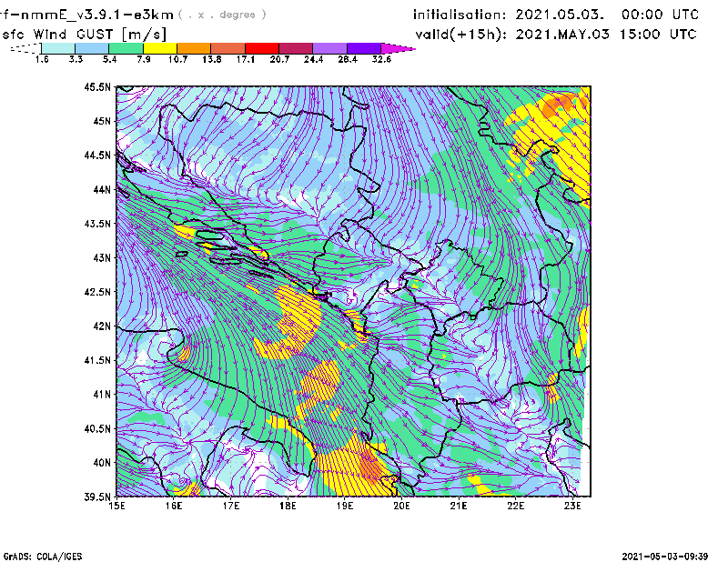The image size is (728, 562).
Task: Click the '16E' longitude label
Action: point(174,506)
